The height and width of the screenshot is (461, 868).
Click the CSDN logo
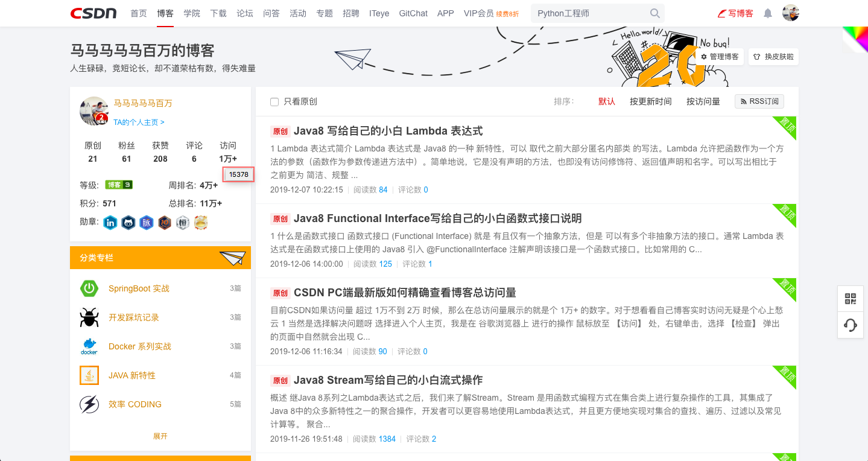click(x=93, y=13)
